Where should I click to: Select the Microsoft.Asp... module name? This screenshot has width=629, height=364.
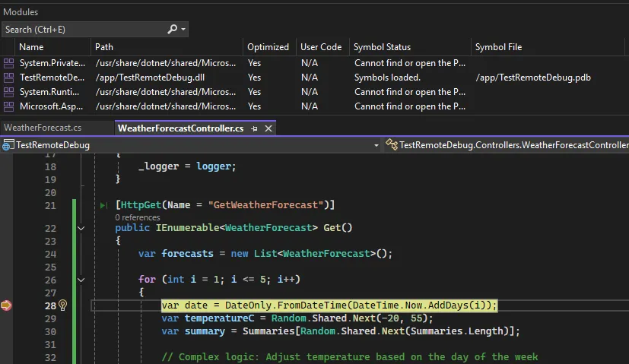(52, 106)
